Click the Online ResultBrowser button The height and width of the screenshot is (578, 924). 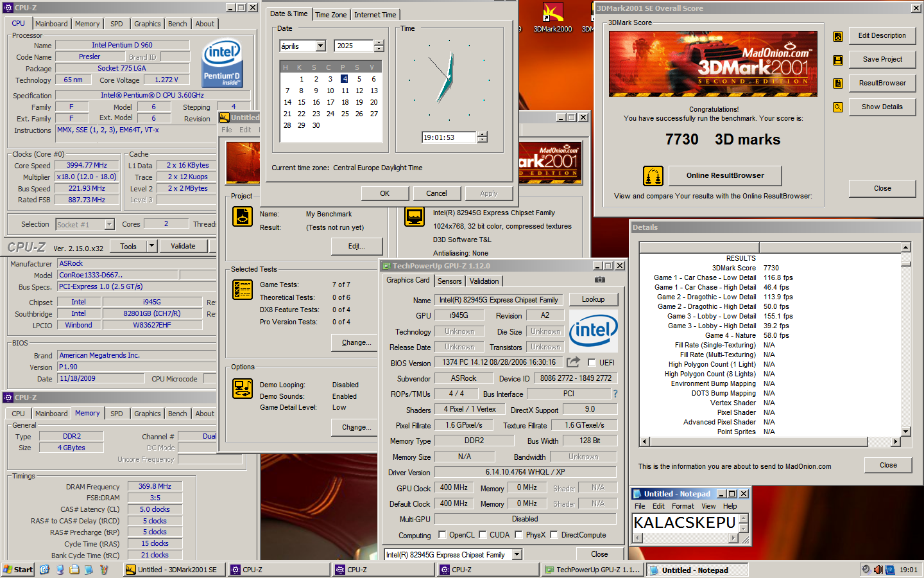[725, 175]
